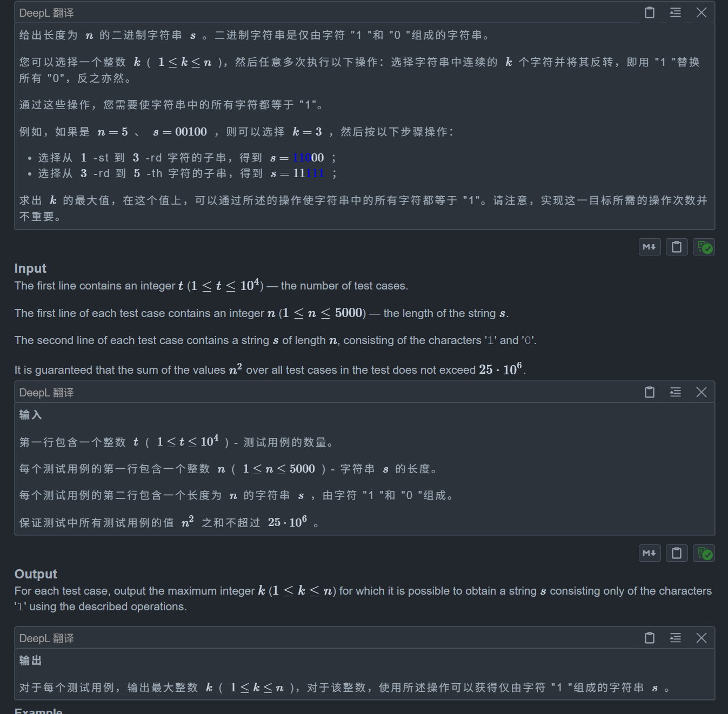Click the green check icon below the 输入 panel
Image resolution: width=728 pixels, height=714 pixels.
(x=704, y=553)
